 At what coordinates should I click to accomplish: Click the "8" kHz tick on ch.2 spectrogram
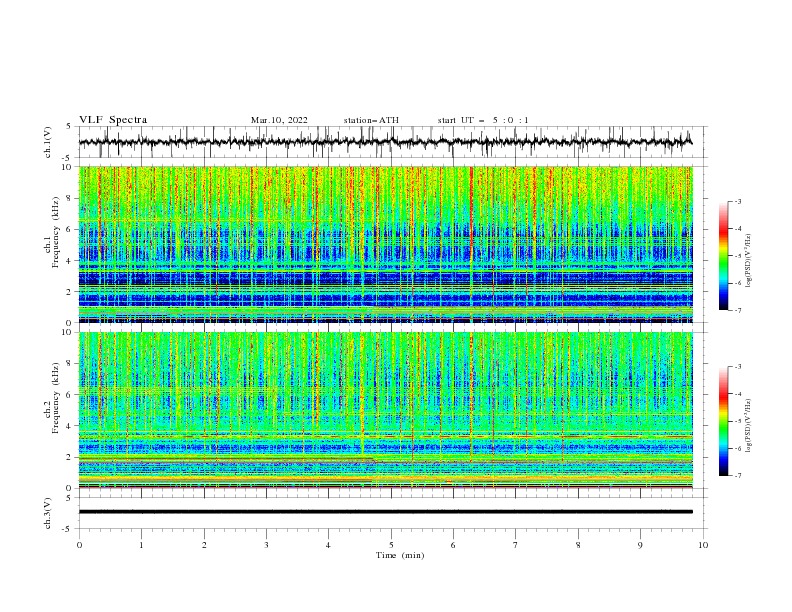coord(70,364)
